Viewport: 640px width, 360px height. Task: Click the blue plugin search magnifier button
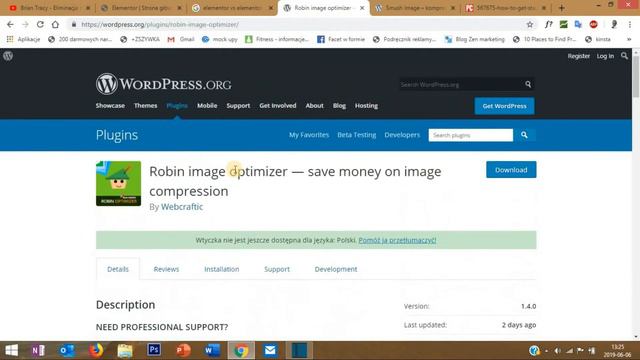coord(524,135)
